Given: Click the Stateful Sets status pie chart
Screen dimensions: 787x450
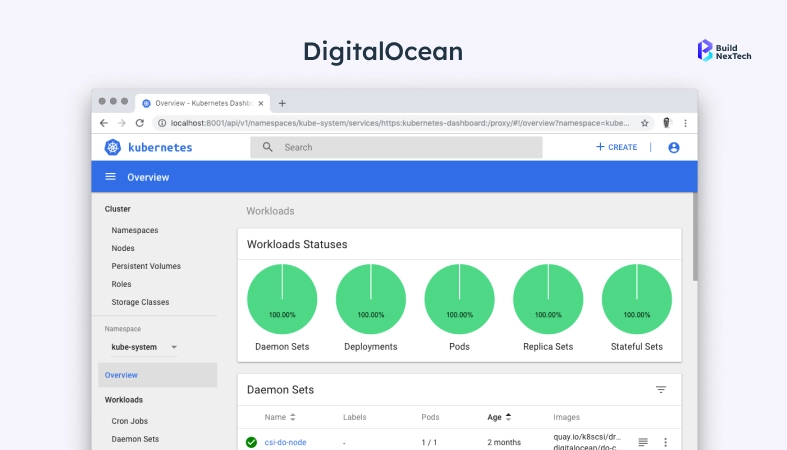Looking at the screenshot, I should (636, 299).
